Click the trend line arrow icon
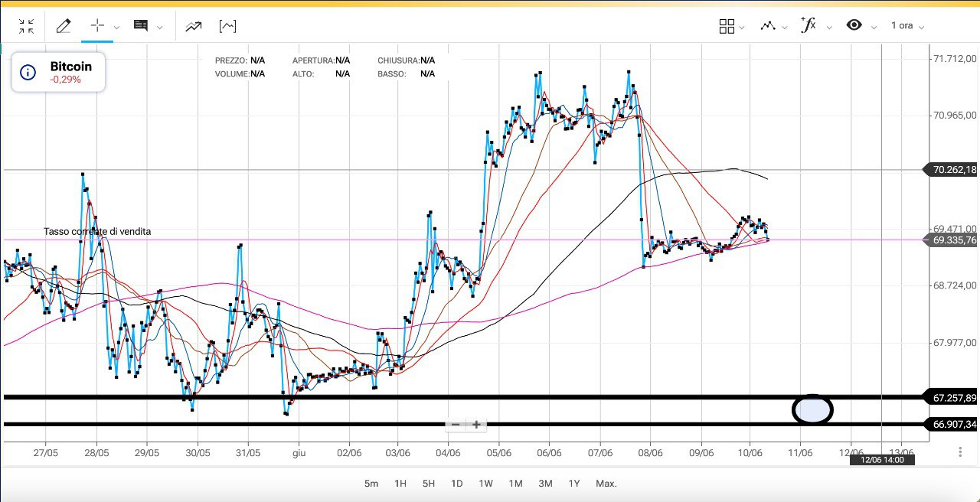 point(193,27)
